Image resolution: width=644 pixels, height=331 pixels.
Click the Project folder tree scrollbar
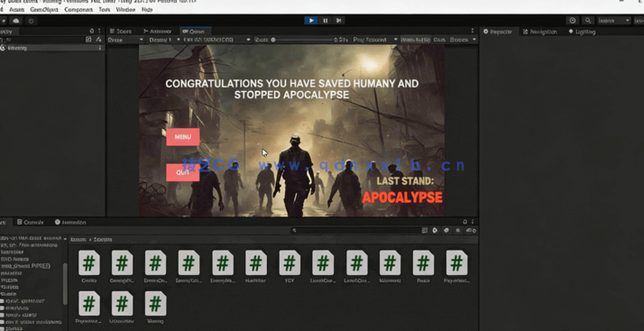pos(65,283)
